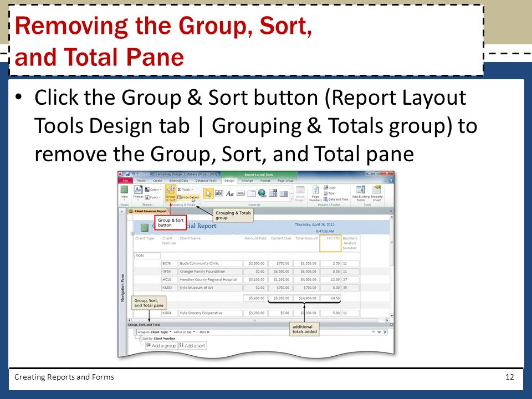Open the Totals dropdown in ribbon

(185, 190)
